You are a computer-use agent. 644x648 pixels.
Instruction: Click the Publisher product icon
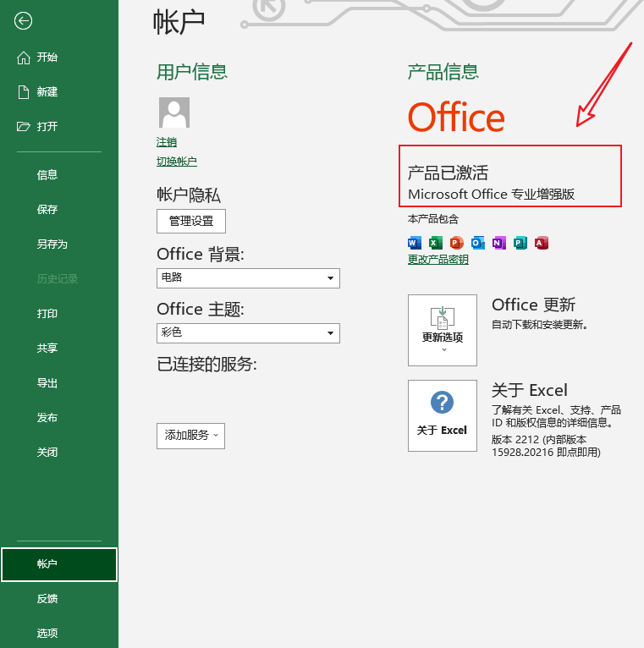520,244
